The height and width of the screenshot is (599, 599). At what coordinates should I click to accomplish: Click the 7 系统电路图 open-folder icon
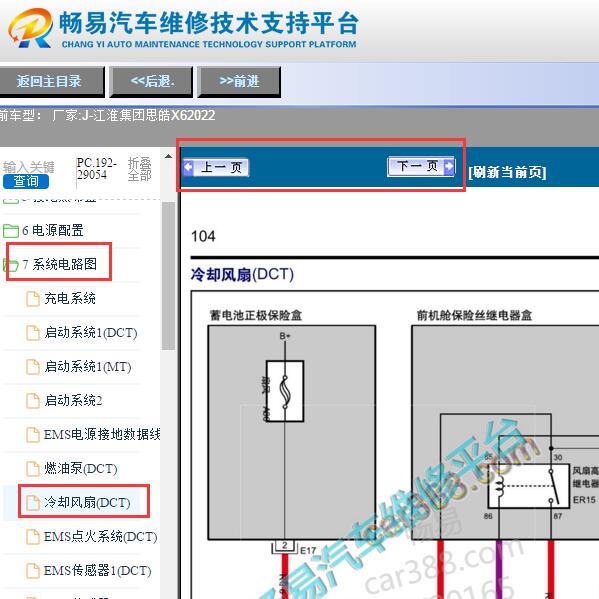pos(11,265)
